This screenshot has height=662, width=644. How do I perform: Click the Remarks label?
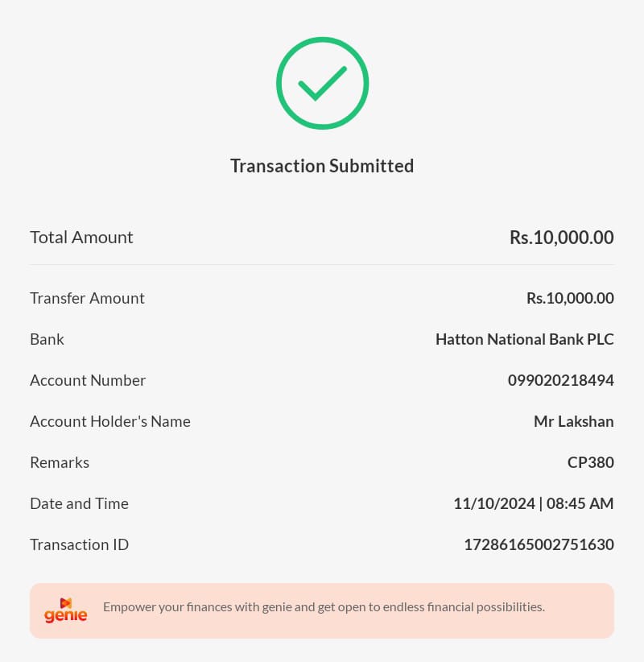60,462
